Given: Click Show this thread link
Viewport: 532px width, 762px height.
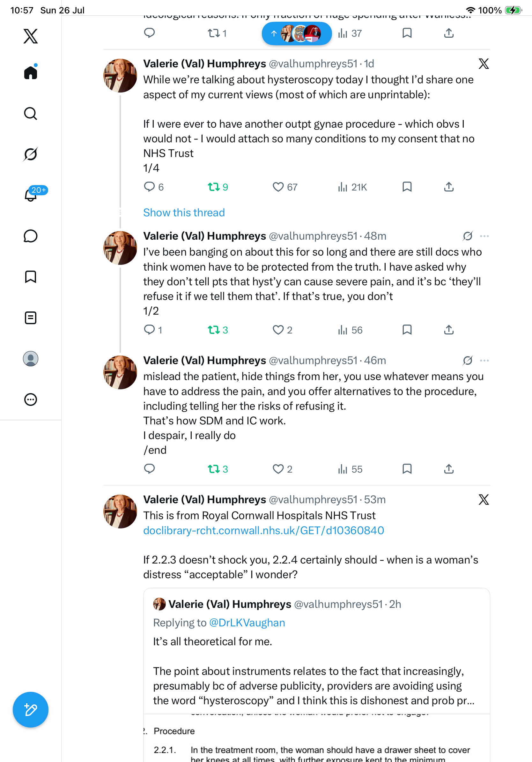Looking at the screenshot, I should pos(184,213).
